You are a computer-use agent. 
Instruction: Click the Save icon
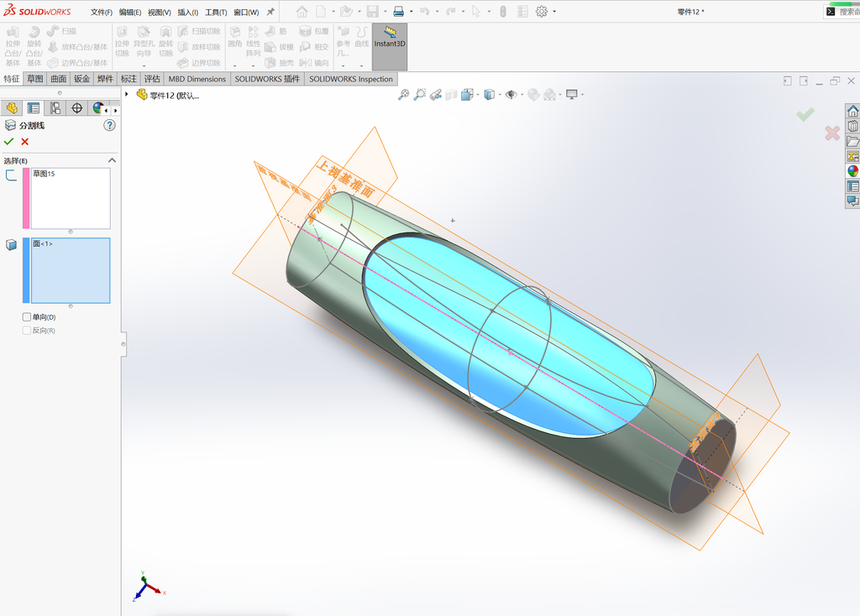(372, 12)
